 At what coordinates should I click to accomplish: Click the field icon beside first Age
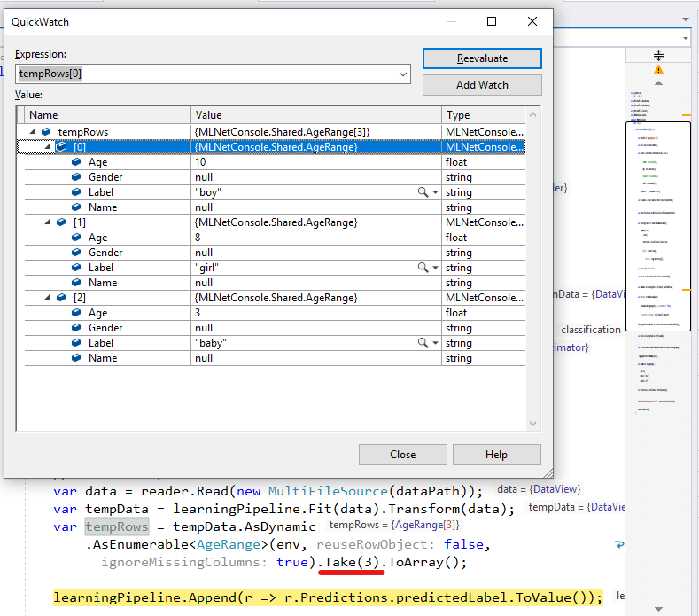click(76, 162)
